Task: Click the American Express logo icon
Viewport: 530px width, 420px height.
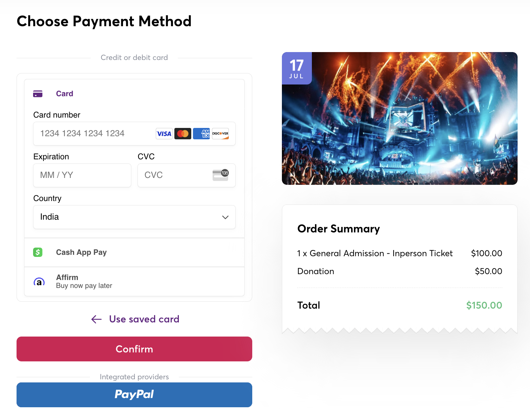Action: (x=202, y=134)
